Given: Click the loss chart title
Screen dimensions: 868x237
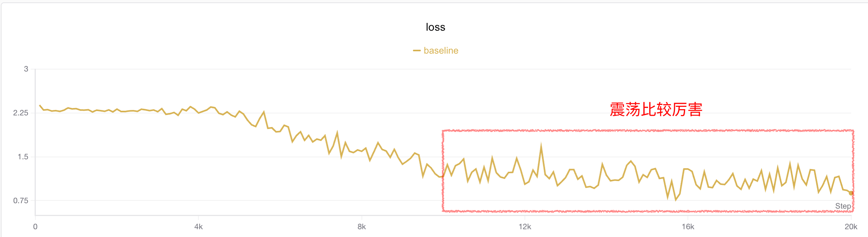Looking at the screenshot, I should [435, 27].
